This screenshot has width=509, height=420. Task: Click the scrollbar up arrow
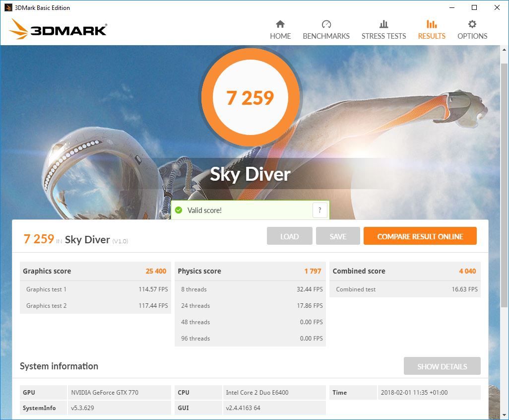(x=504, y=50)
